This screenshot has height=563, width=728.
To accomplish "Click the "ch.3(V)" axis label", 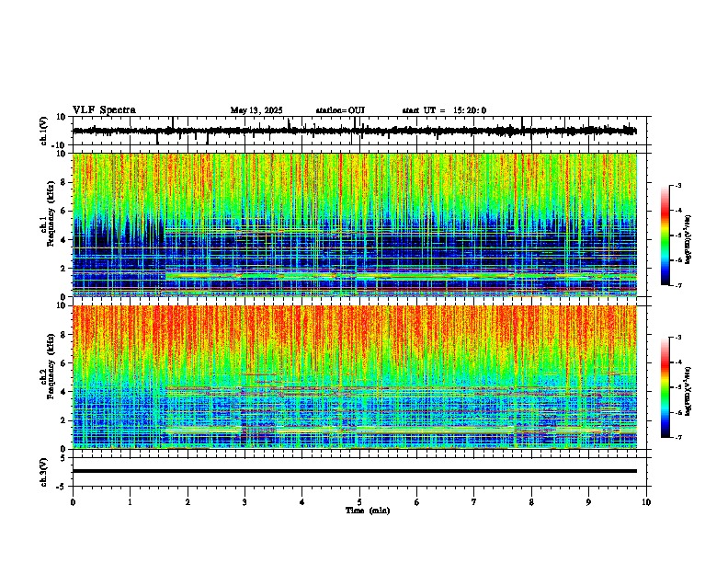I will (44, 472).
